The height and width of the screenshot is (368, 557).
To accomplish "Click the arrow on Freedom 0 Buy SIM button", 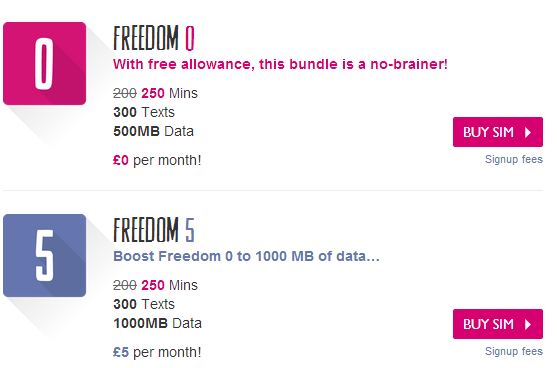I will pyautogui.click(x=528, y=132).
